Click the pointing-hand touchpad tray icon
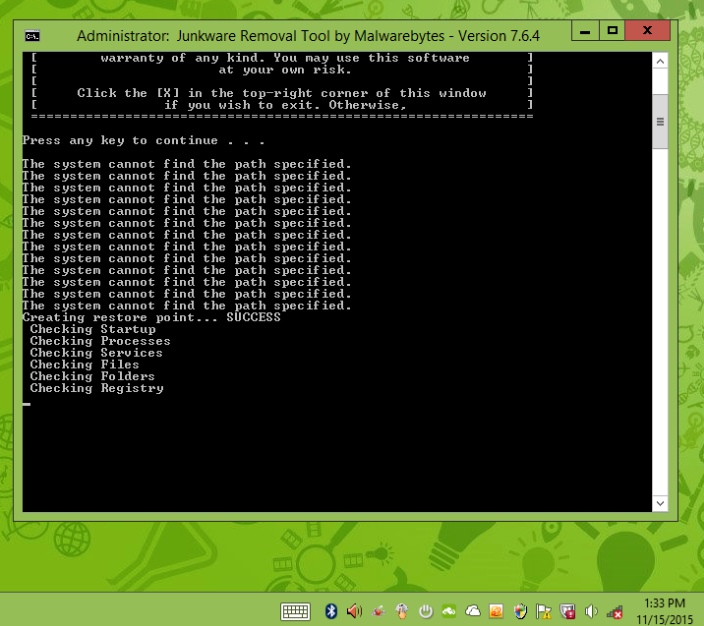 point(402,611)
